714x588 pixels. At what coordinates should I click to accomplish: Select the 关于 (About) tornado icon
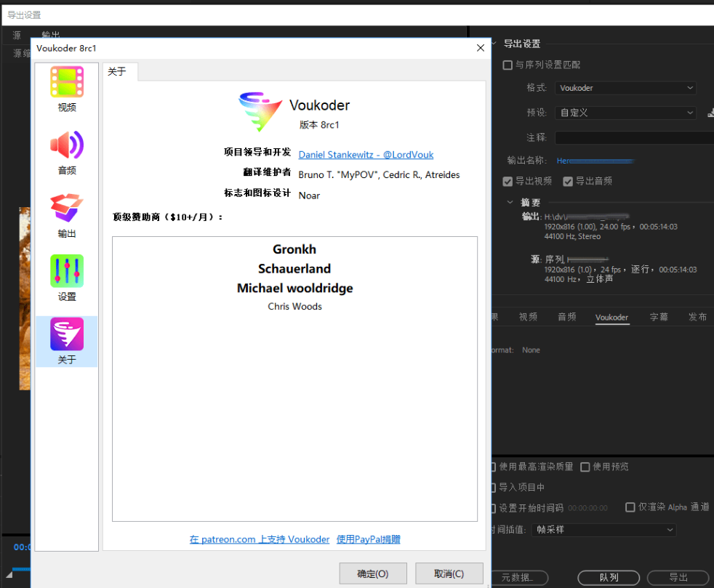pyautogui.click(x=66, y=334)
